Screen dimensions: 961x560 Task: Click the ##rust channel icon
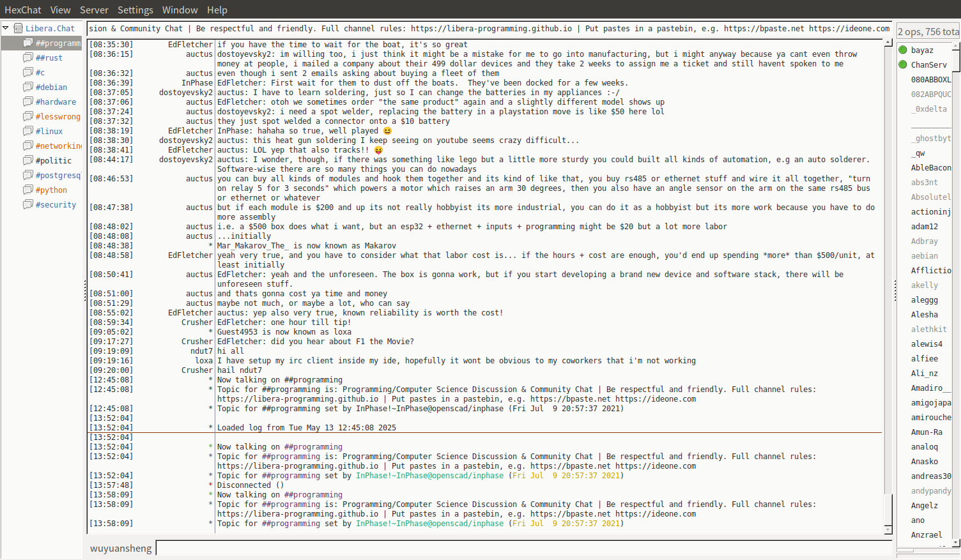click(28, 57)
